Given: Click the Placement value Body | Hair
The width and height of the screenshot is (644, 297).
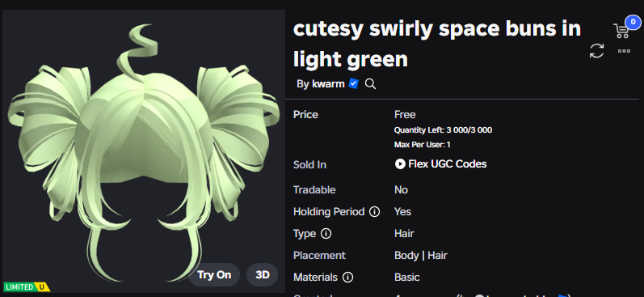Looking at the screenshot, I should click(x=420, y=256).
